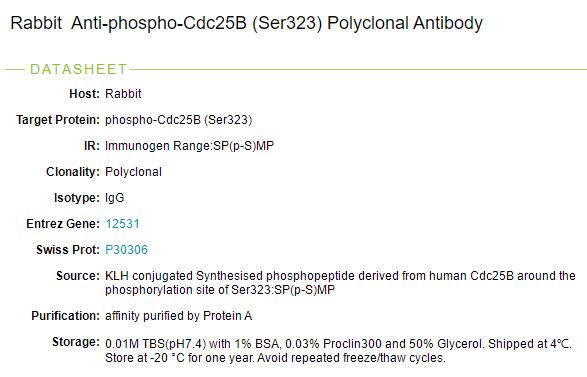
Task: Click the Purification label
Action: click(66, 316)
